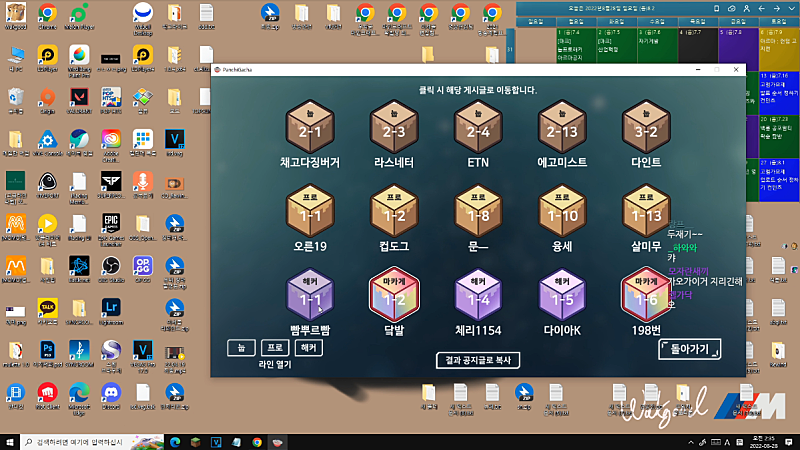Open the 뉴 line
Viewport: 800px width, 450px height.
click(241, 348)
